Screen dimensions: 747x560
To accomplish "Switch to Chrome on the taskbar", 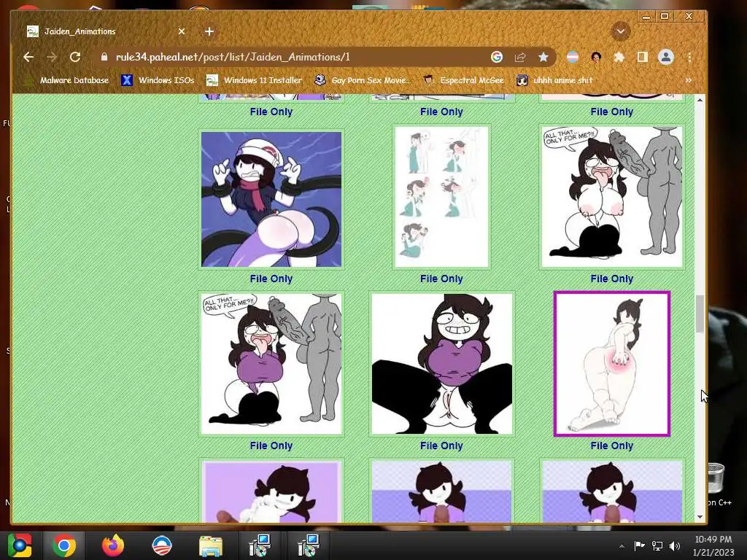I will click(64, 545).
